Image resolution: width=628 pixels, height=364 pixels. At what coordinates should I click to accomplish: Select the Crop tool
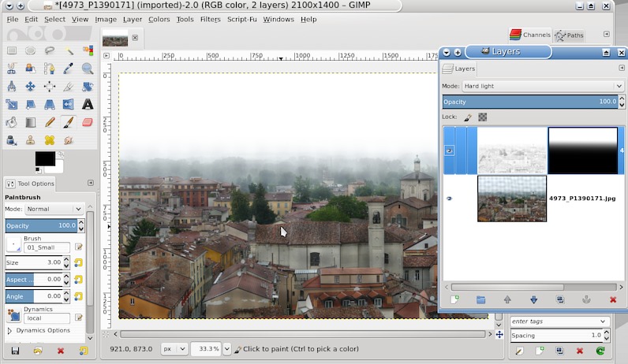click(69, 86)
